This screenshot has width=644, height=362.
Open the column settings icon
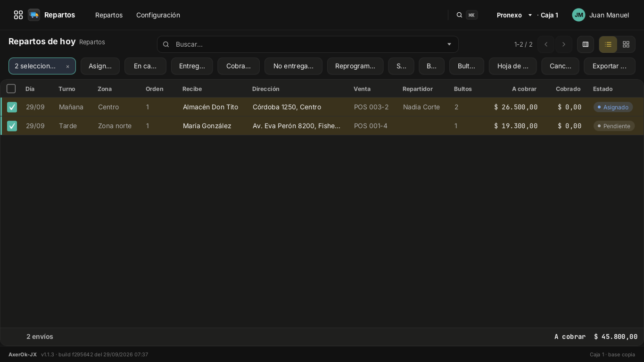pyautogui.click(x=586, y=44)
